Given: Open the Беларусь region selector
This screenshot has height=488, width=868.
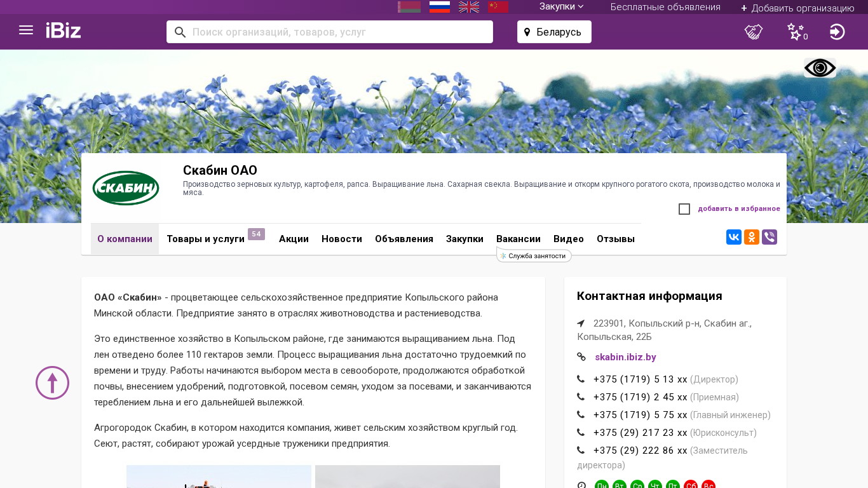Looking at the screenshot, I should pos(554,32).
